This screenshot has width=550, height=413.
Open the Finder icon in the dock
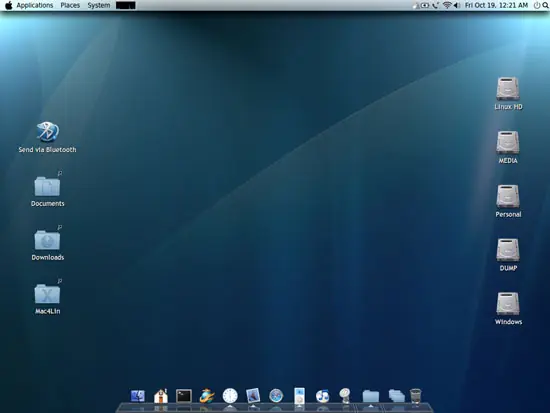138,396
